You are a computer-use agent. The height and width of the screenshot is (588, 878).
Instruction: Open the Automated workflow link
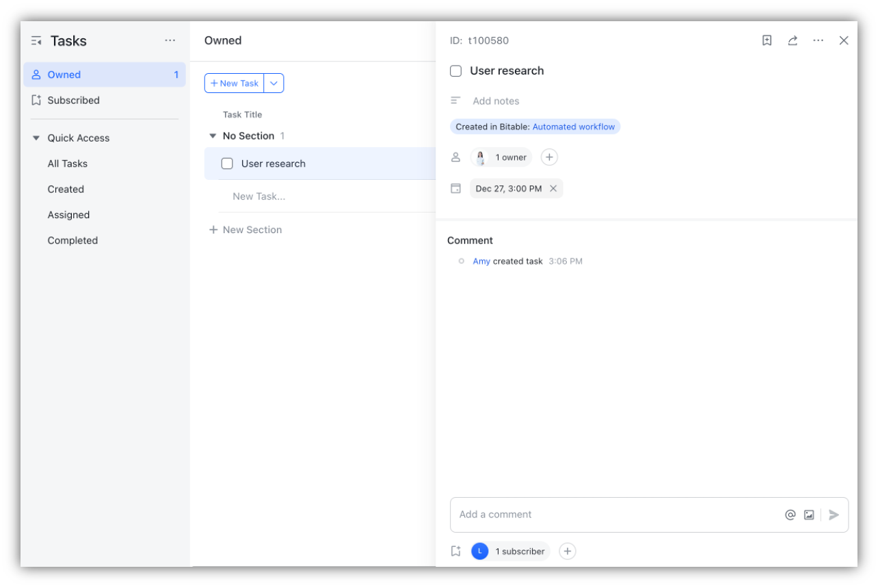[x=574, y=126]
